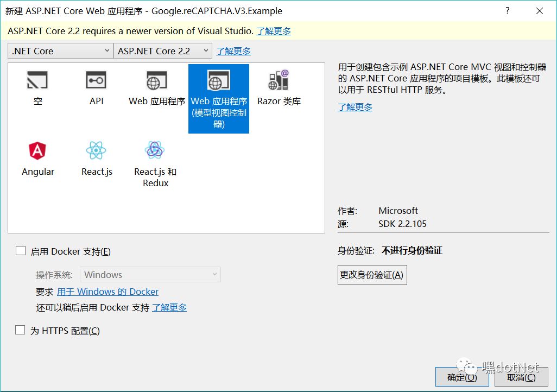The width and height of the screenshot is (557, 392).
Task: Click the SDK 2.2.105 source value
Action: (x=402, y=224)
